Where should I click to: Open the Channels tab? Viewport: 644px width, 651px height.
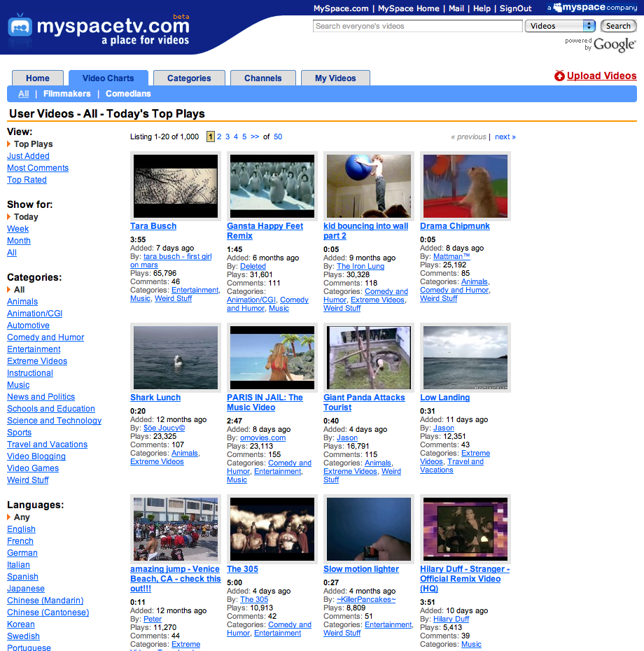[262, 78]
